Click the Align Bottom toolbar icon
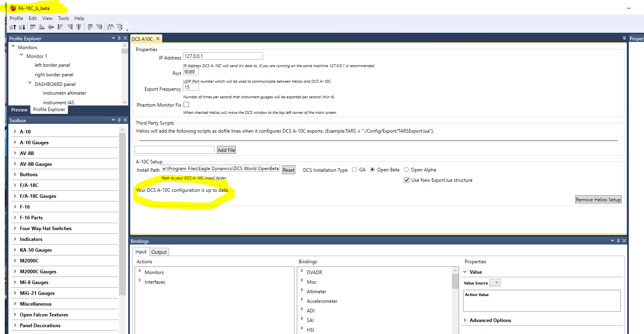The width and height of the screenshot is (644, 334). (x=42, y=27)
